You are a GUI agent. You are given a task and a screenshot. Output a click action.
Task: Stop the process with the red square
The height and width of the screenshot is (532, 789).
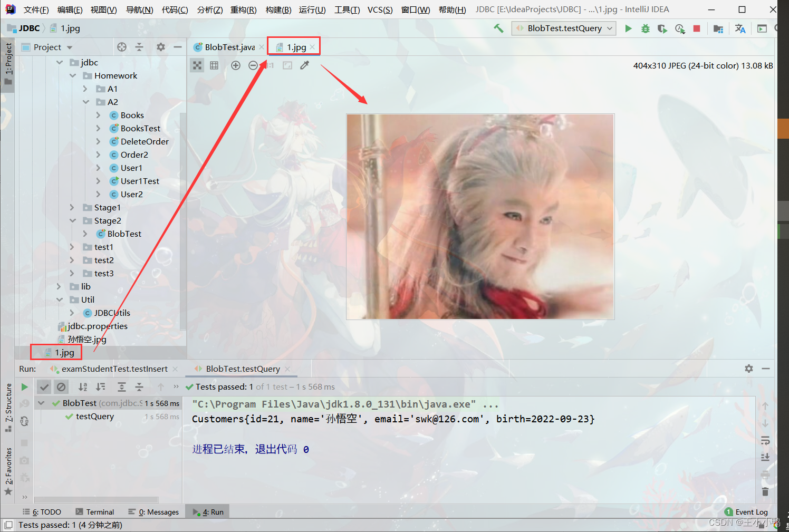pyautogui.click(x=697, y=28)
